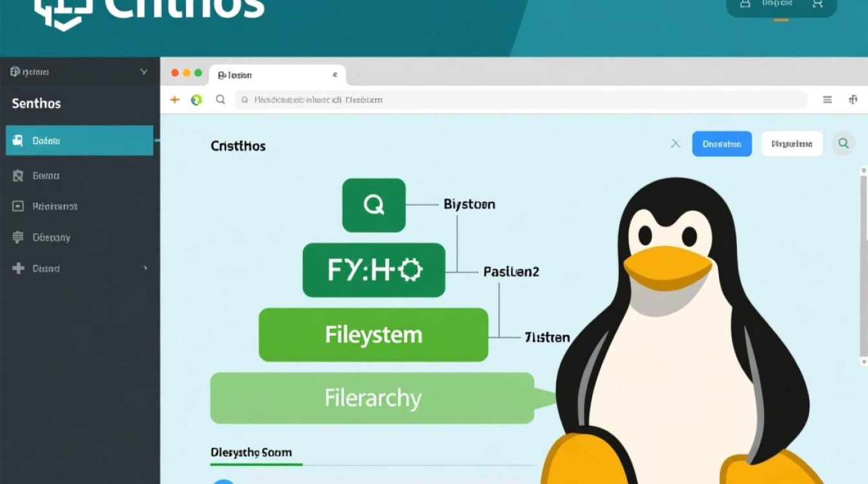Open the fourth sidebar item with stacked icon
Viewport: 868px width, 484px height.
50,237
